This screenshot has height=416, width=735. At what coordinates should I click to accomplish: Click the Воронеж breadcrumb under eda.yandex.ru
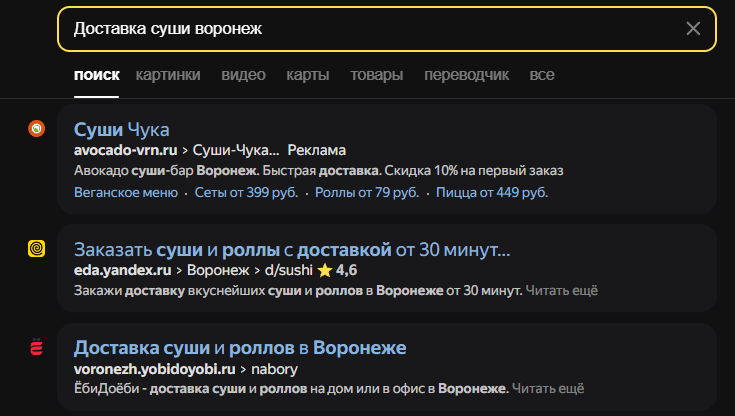[x=218, y=270]
